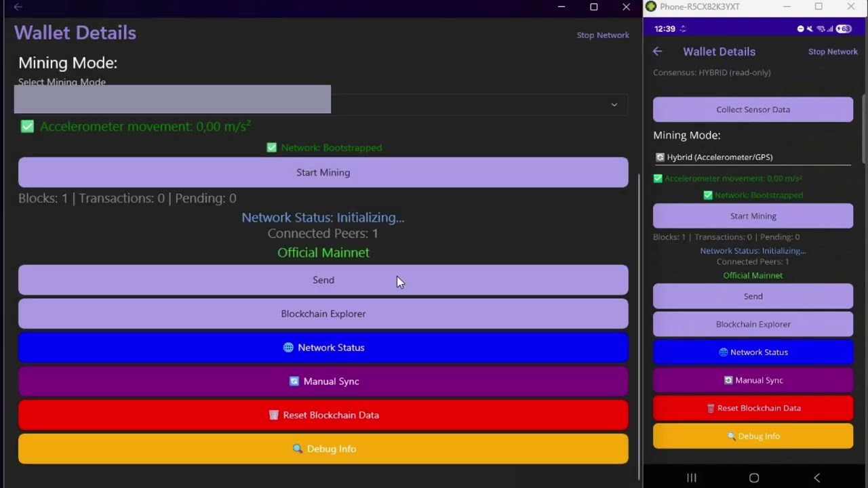Go back using desktop window arrow
Screen dimensions: 868x488
[x=18, y=7]
